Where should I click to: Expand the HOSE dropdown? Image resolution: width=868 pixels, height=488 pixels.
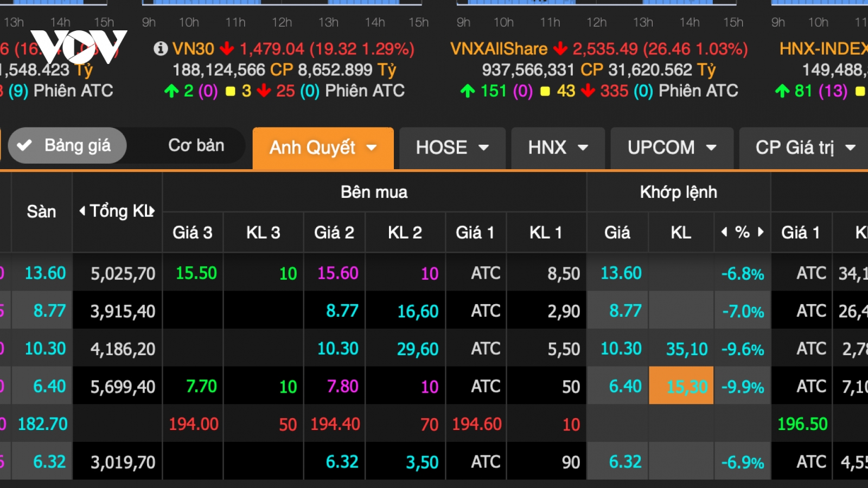tap(452, 148)
